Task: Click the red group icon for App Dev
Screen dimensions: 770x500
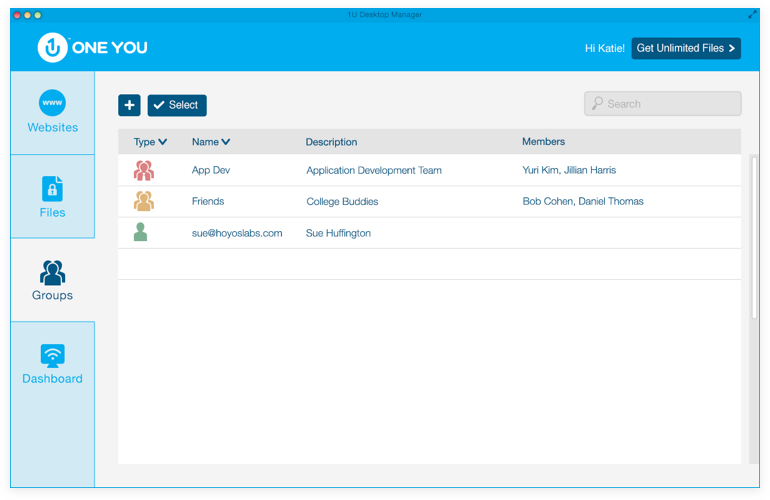Action: coord(144,170)
